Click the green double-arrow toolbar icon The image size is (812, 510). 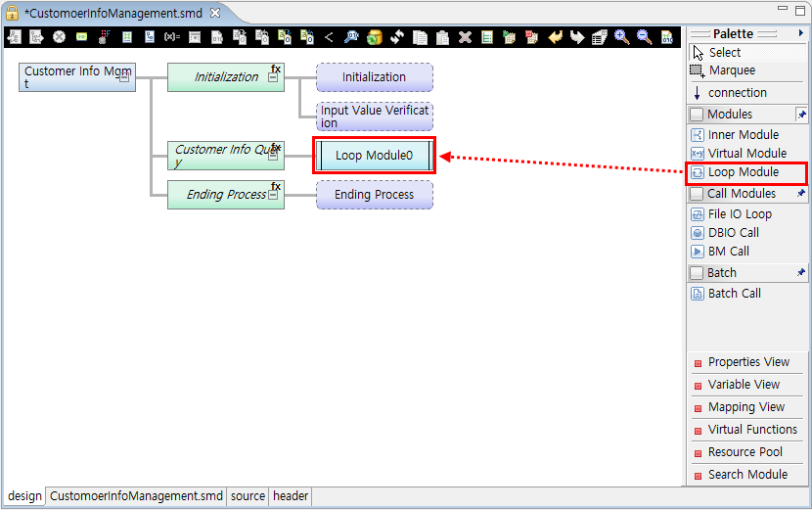click(x=81, y=37)
